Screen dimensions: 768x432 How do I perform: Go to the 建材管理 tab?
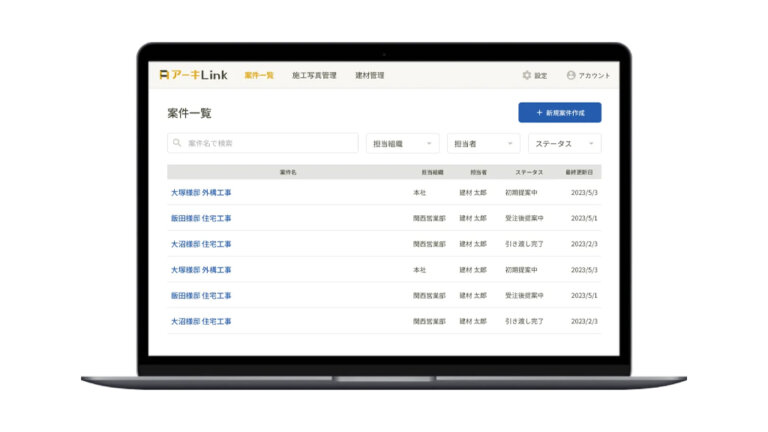point(369,75)
